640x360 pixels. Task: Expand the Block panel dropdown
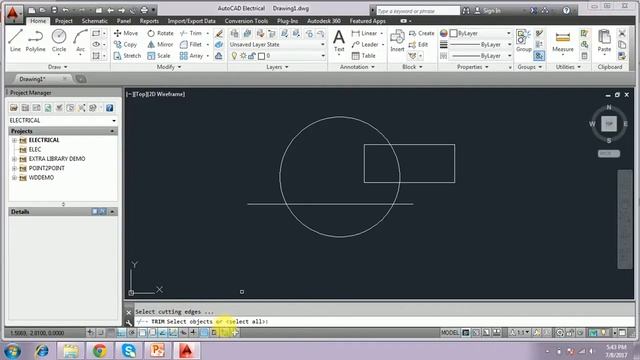click(x=412, y=67)
